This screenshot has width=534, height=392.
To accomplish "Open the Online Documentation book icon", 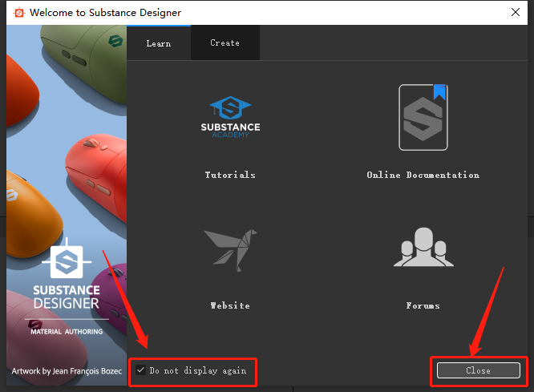I will 423,118.
